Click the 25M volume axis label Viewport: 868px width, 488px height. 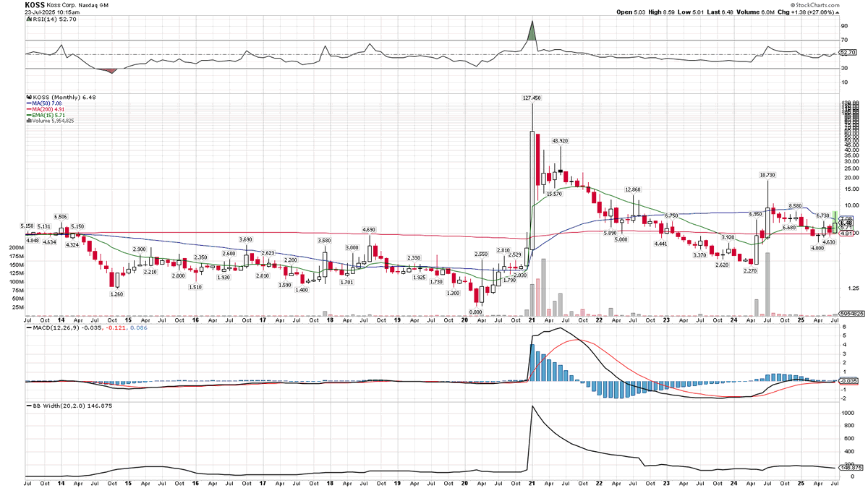17,307
